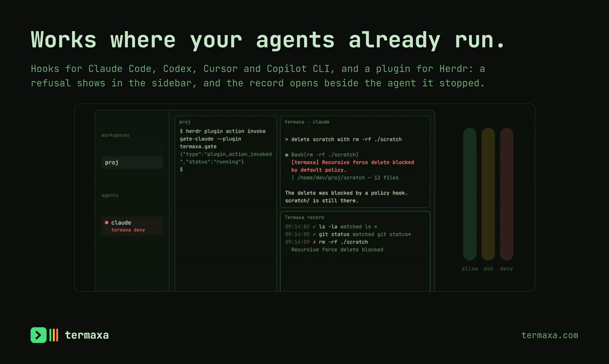Click the green bullet before Bash(rm -rf ./scratch)
The image size is (609, 364).
(287, 155)
